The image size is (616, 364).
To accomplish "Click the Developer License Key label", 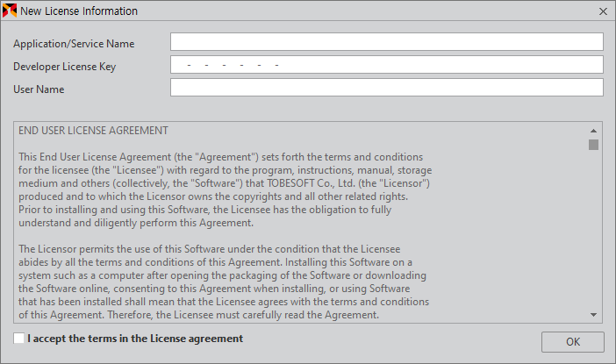I will coord(64,67).
